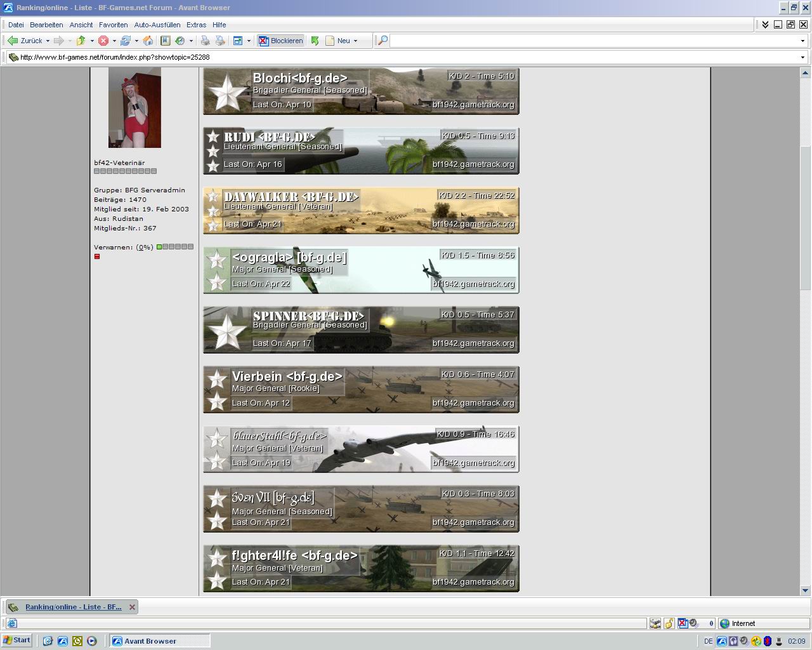The width and height of the screenshot is (812, 650).
Task: Open the forward history dropdown arrow
Action: pyautogui.click(x=70, y=41)
